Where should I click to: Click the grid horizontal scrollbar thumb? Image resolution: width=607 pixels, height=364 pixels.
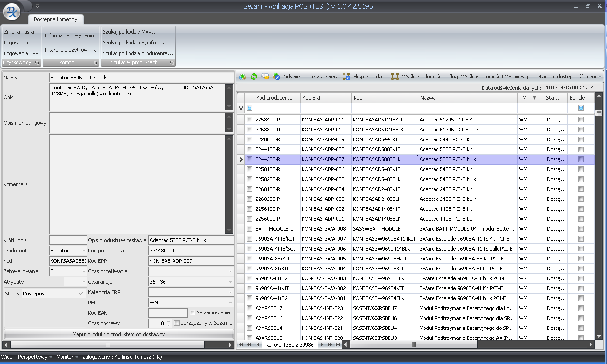tap(414, 345)
